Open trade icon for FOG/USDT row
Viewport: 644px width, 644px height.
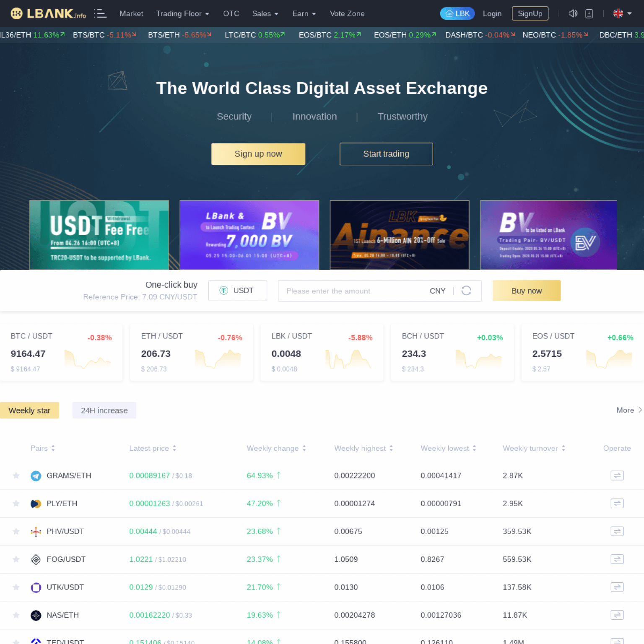(x=617, y=559)
